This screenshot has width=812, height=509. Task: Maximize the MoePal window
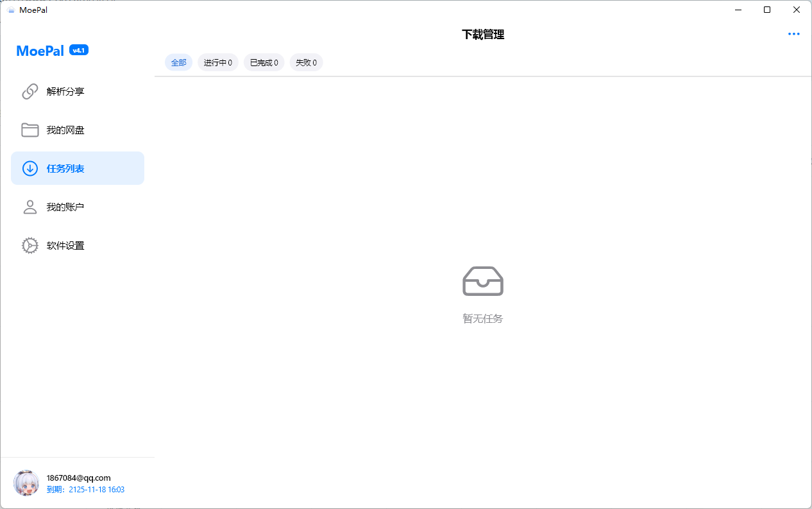767,10
